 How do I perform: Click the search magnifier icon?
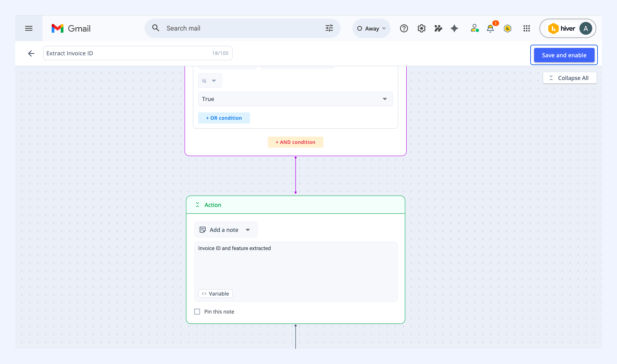point(156,28)
